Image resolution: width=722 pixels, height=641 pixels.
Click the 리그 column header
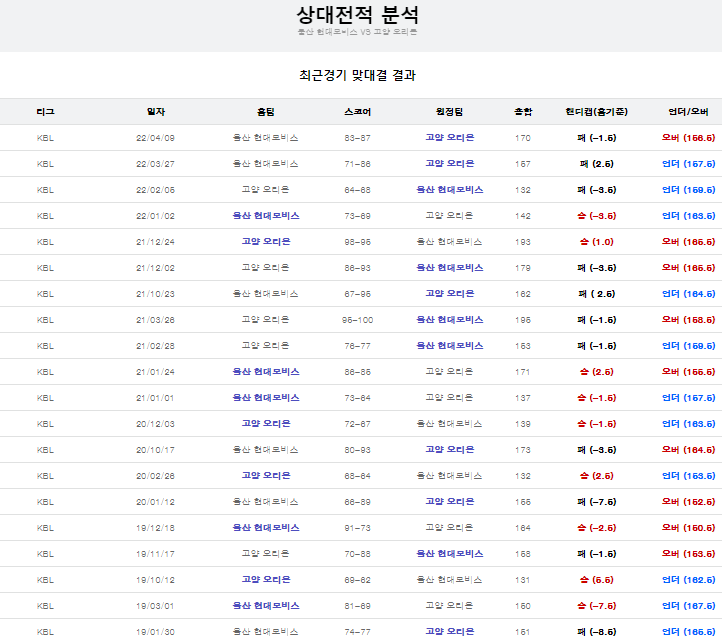pos(45,111)
